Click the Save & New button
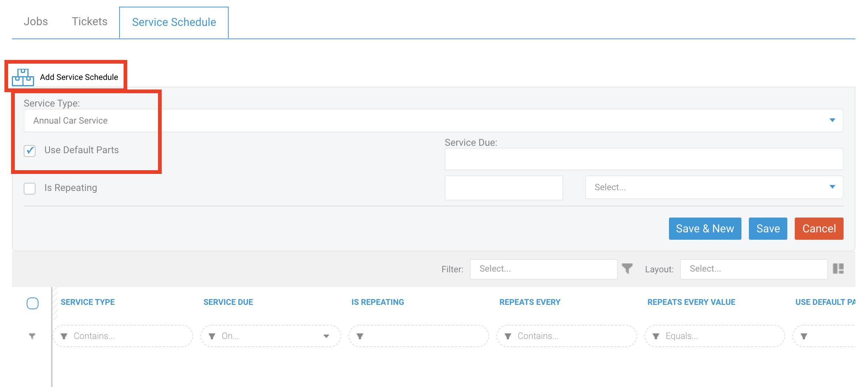This screenshot has width=868, height=387. coord(705,229)
